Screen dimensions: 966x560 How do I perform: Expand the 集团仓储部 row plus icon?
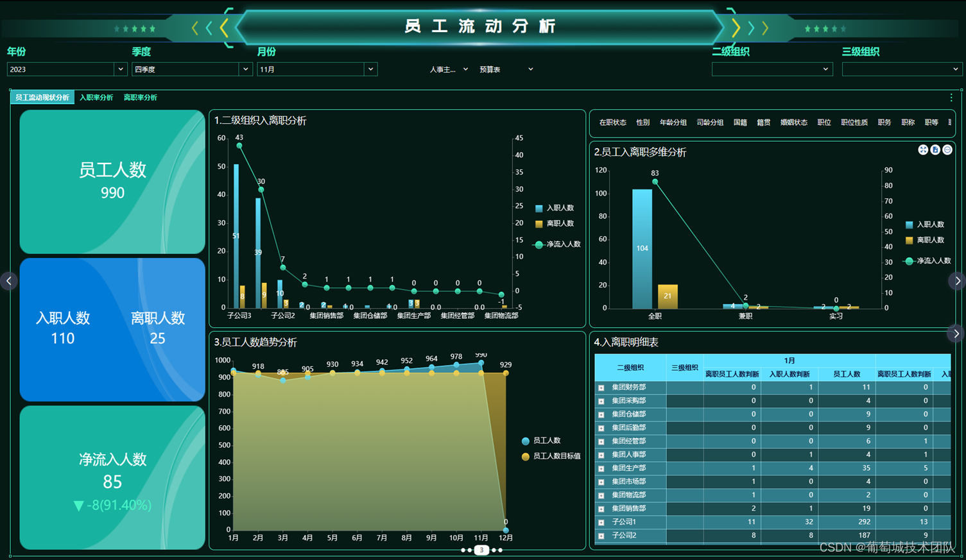pyautogui.click(x=601, y=414)
